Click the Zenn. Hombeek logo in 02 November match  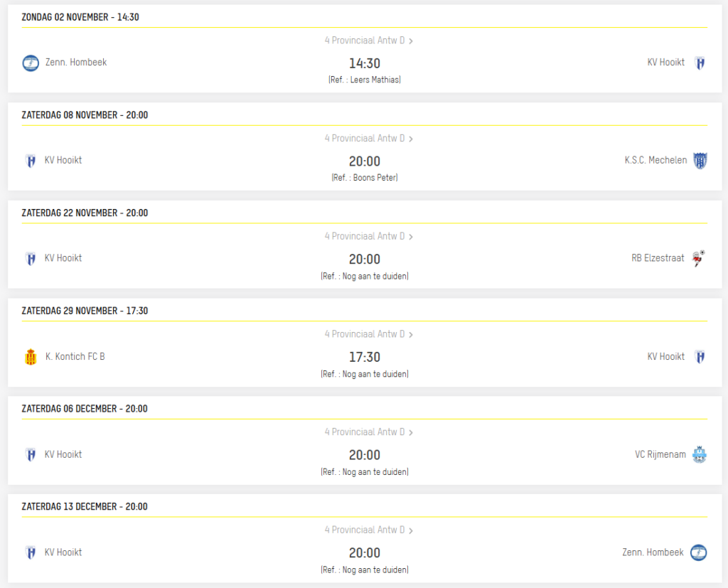coord(31,63)
